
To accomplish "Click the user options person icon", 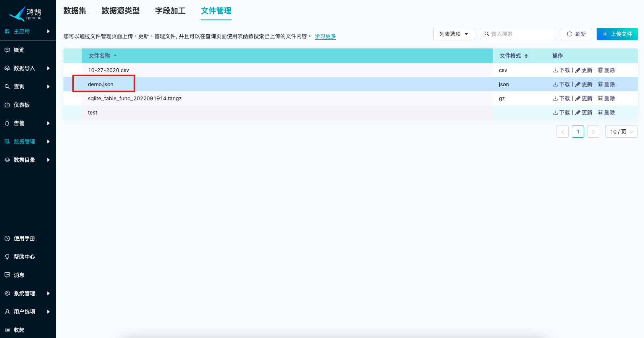I will click(x=7, y=312).
